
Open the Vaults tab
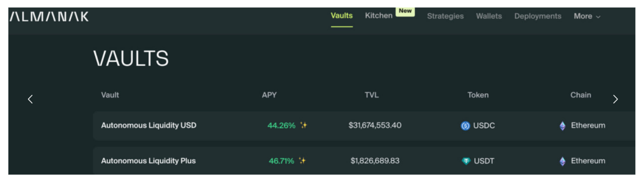342,16
